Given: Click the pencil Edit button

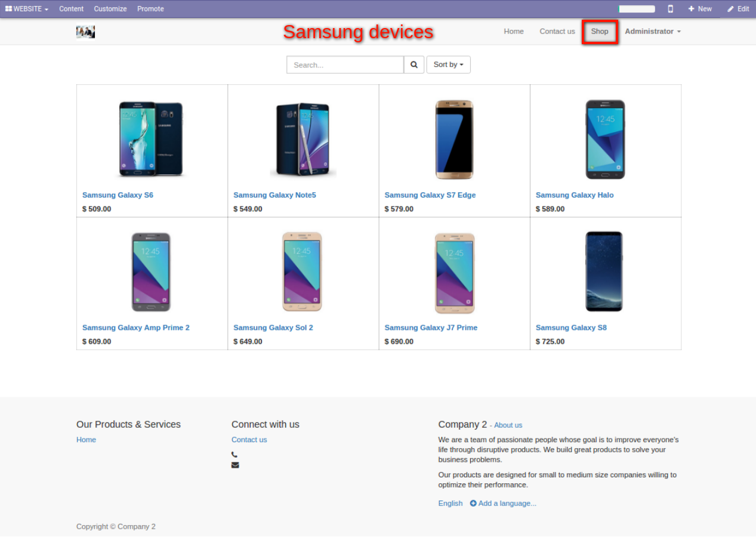Looking at the screenshot, I should (738, 9).
